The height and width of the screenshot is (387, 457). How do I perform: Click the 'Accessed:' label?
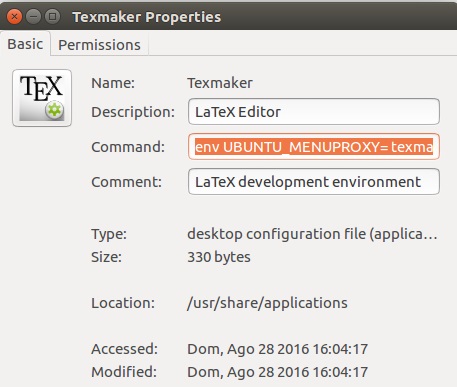click(x=124, y=349)
